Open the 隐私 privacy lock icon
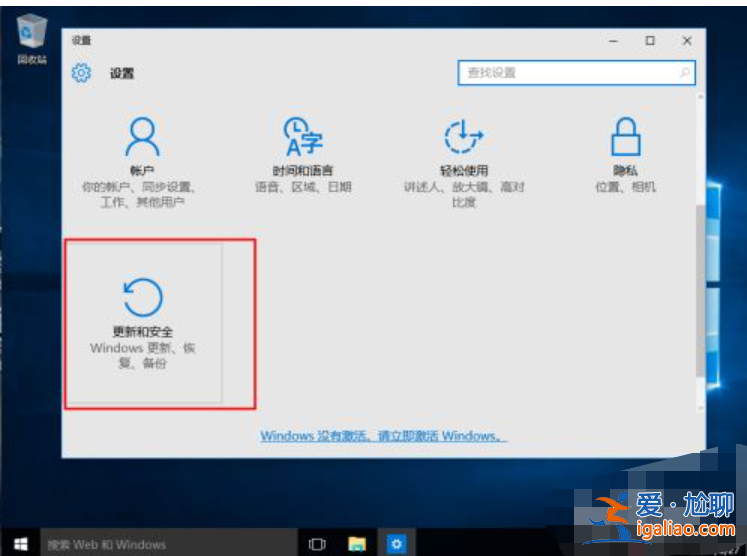This screenshot has height=556, width=747. pos(626,137)
